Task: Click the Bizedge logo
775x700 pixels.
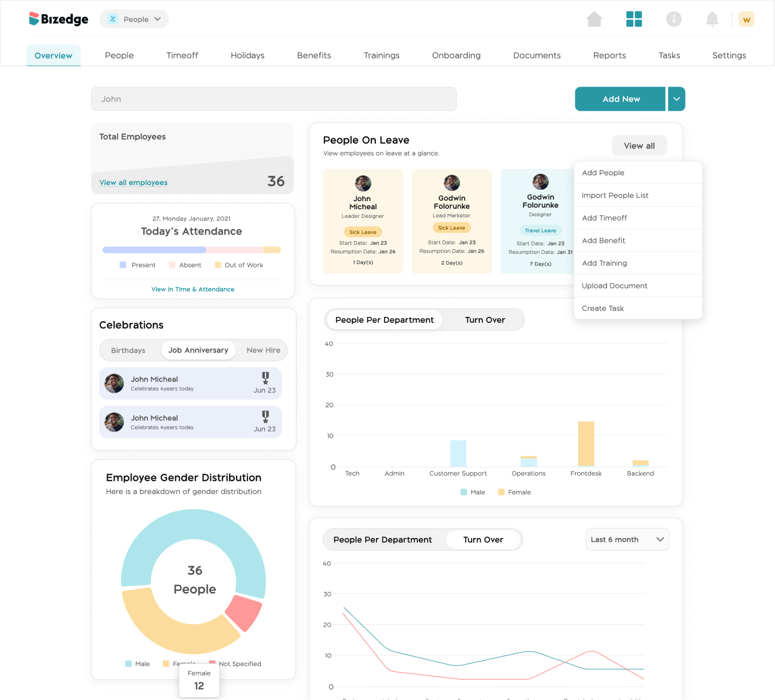Action: (x=58, y=19)
